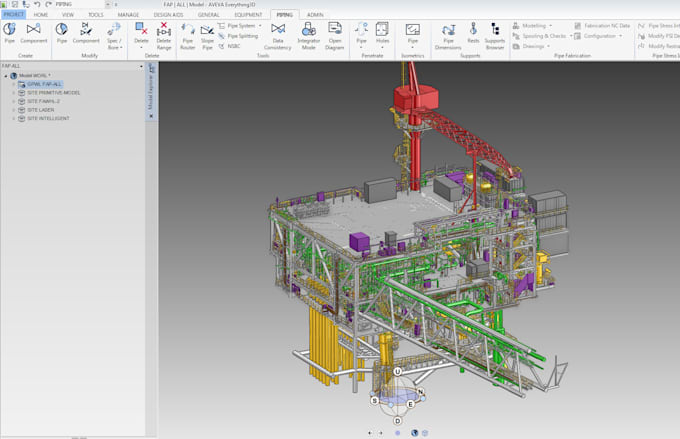Image resolution: width=680 pixels, height=439 pixels.
Task: Open the TOOLS ribbon tab
Action: point(96,14)
